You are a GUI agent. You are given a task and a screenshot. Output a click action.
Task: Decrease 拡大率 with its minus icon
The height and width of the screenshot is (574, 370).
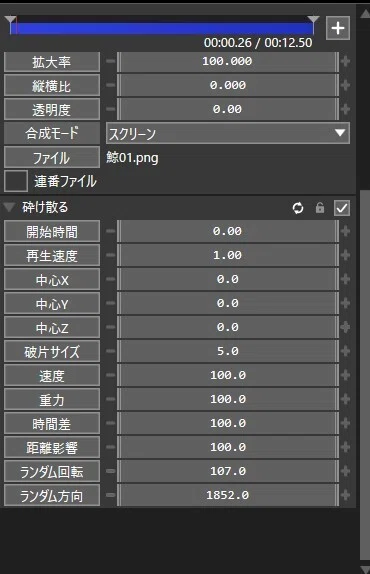[111, 61]
